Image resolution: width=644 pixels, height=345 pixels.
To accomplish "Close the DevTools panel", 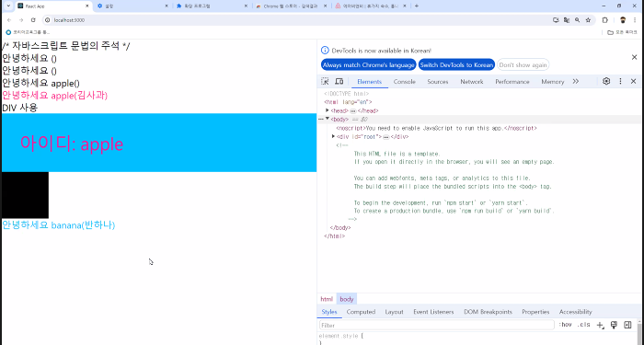I will [x=633, y=81].
